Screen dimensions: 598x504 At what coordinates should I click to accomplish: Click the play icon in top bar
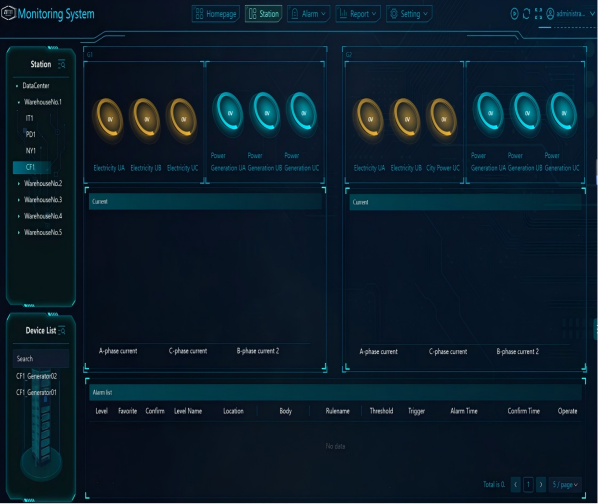(x=514, y=14)
